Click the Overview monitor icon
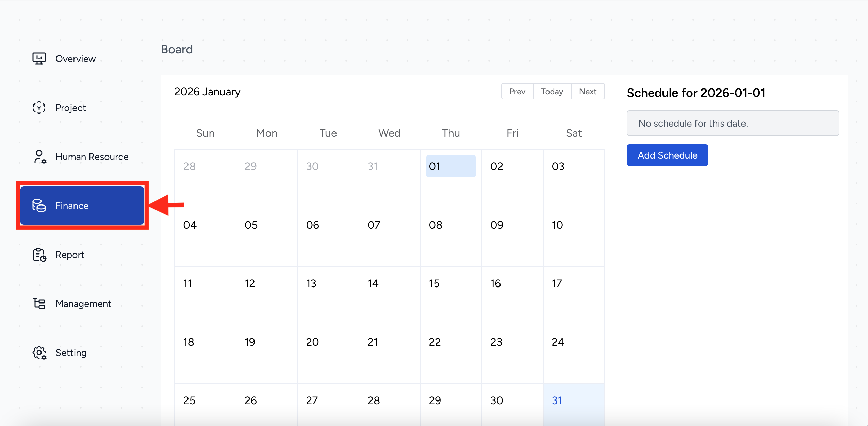Screen dimensions: 868x426 (39, 59)
